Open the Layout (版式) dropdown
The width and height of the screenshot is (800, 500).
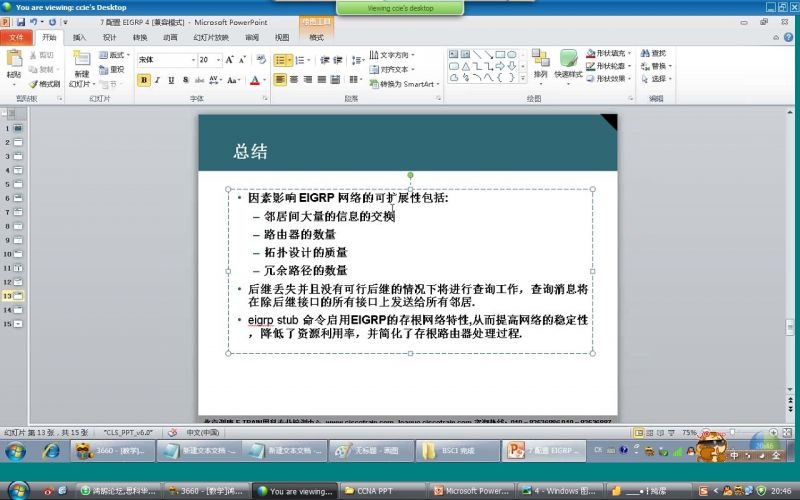pyautogui.click(x=115, y=55)
